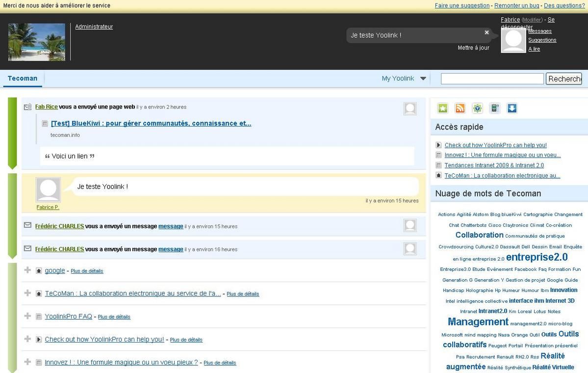Click the Recherche search button
The height and width of the screenshot is (373, 588).
coord(563,79)
